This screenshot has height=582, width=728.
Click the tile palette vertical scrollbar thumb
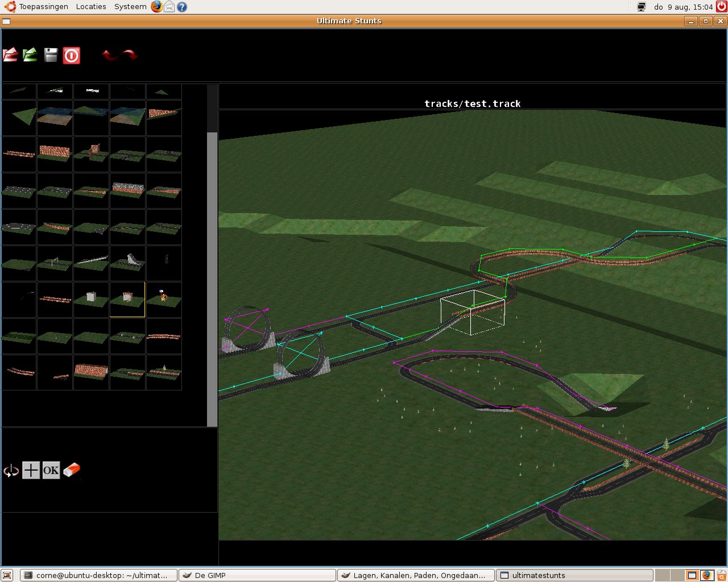[x=212, y=279]
